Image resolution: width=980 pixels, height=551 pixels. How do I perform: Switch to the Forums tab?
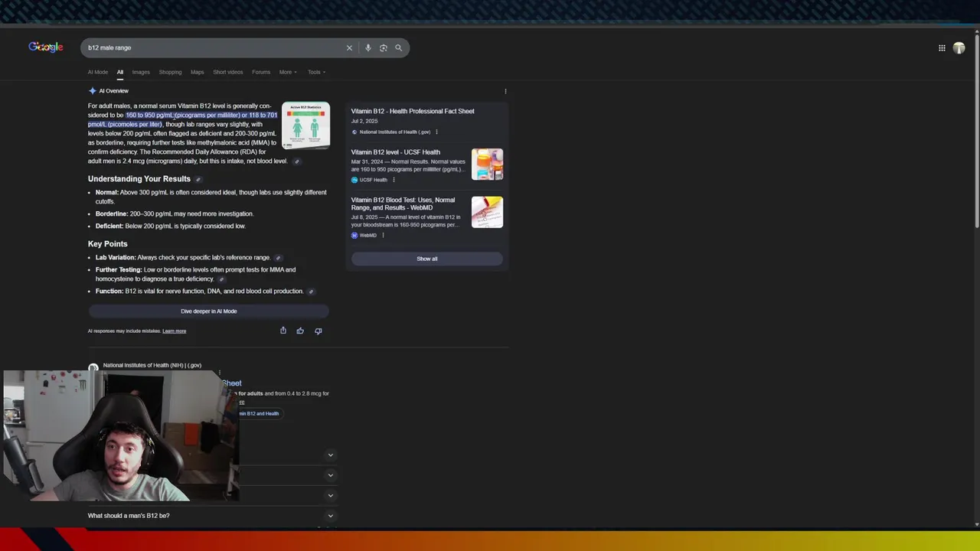coord(261,72)
